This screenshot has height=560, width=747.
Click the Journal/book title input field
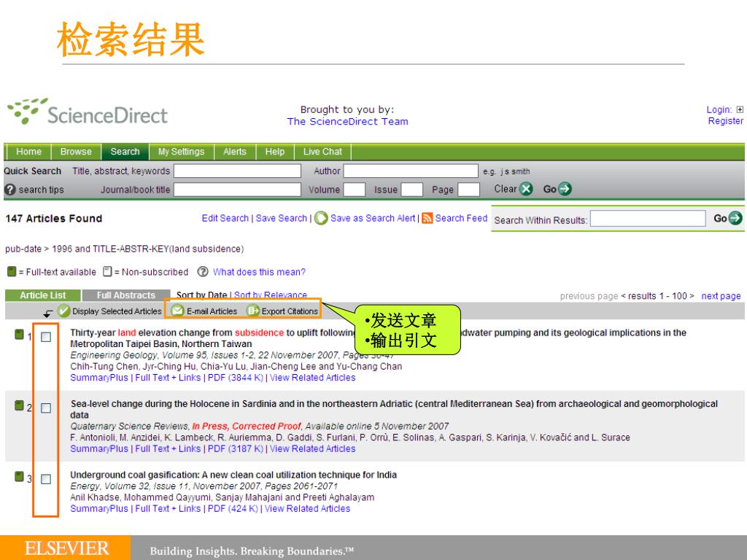[x=237, y=190]
